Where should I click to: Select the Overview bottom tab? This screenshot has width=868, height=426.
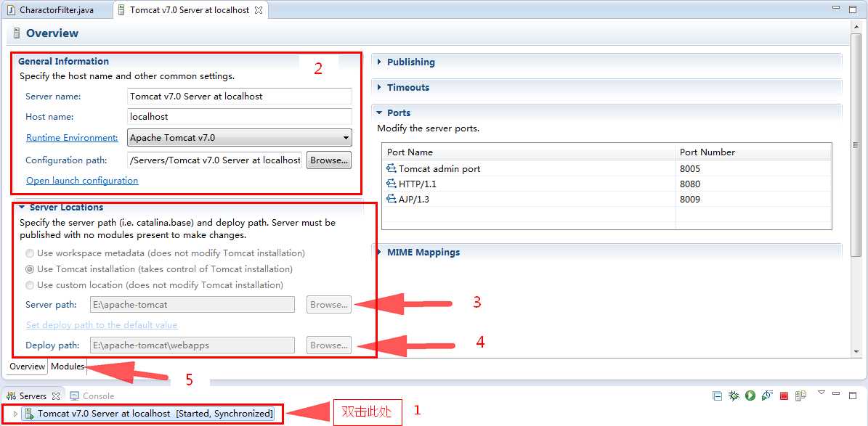(x=27, y=366)
